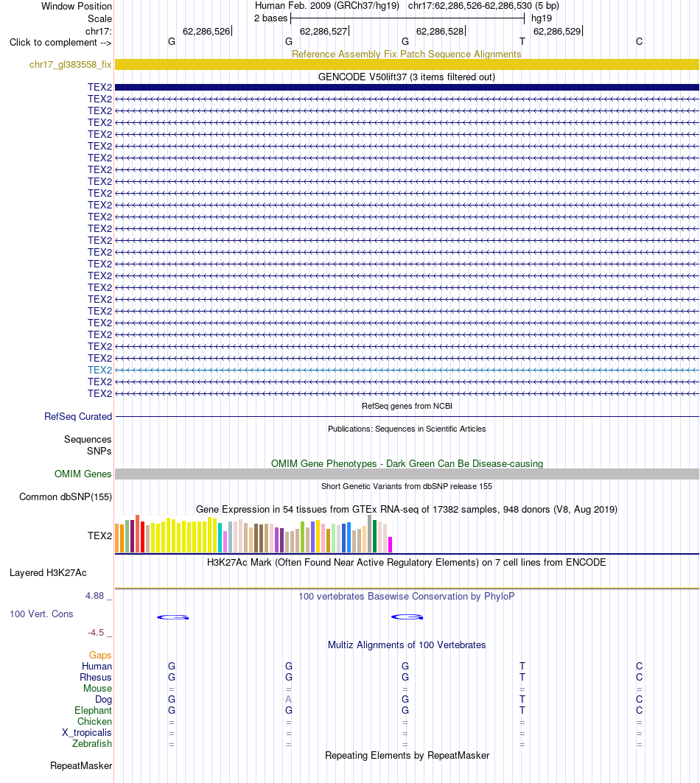
Task: Click position label 62,286,527 in ruler
Action: coord(323,31)
